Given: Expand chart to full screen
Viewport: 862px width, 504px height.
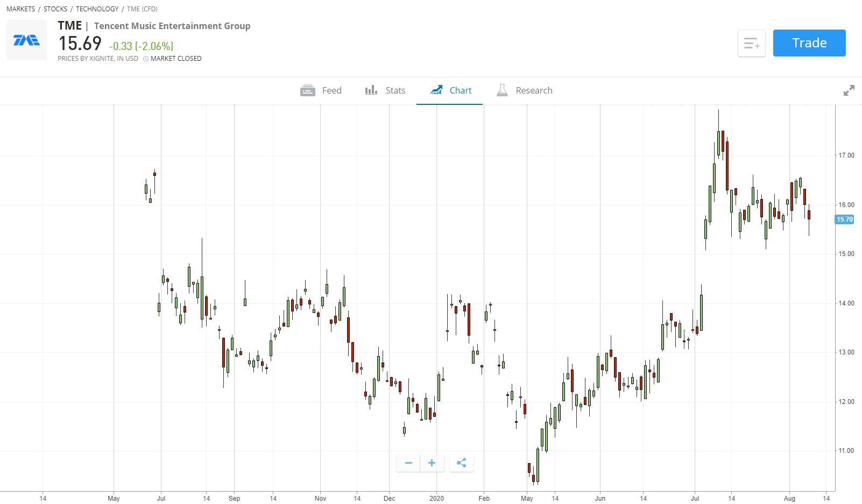Looking at the screenshot, I should coord(849,90).
